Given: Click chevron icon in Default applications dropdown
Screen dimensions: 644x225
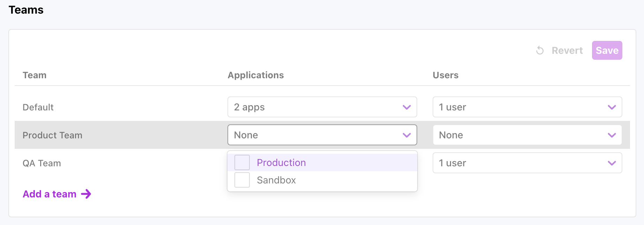Looking at the screenshot, I should point(406,107).
